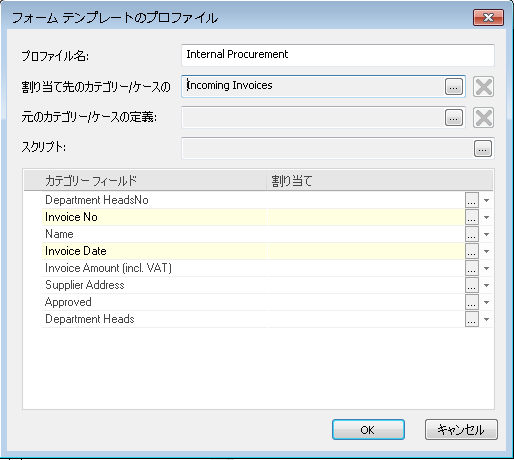Confirm with the OK button
Image resolution: width=514 pixels, height=460 pixels.
click(368, 430)
